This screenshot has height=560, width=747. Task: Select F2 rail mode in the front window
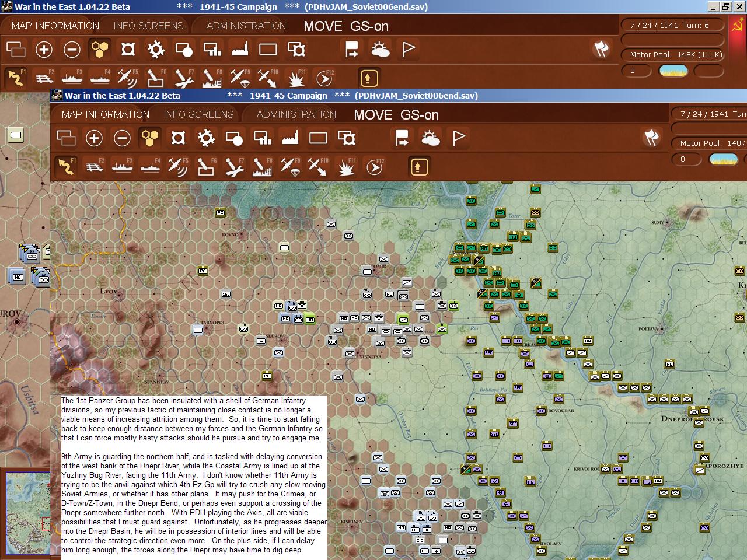point(94,166)
